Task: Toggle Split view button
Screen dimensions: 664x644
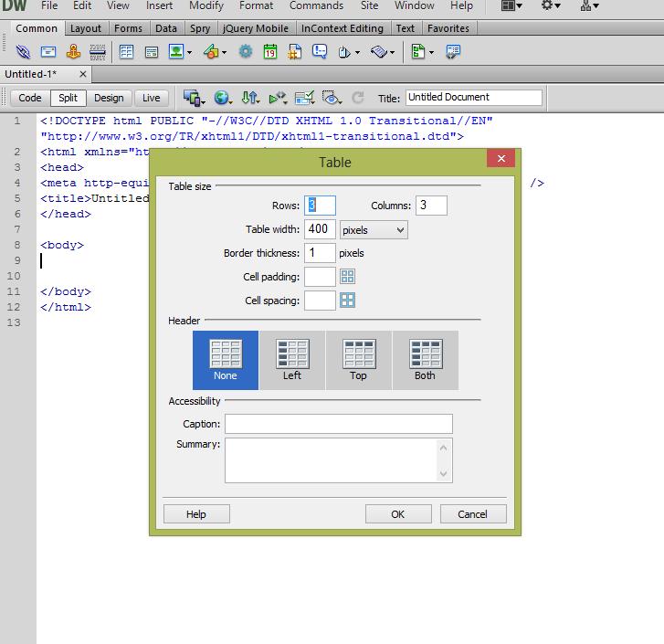Action: point(69,98)
